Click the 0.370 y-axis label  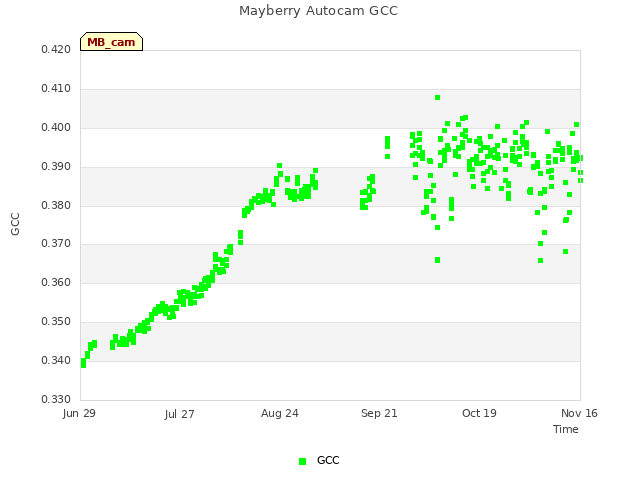pos(56,244)
